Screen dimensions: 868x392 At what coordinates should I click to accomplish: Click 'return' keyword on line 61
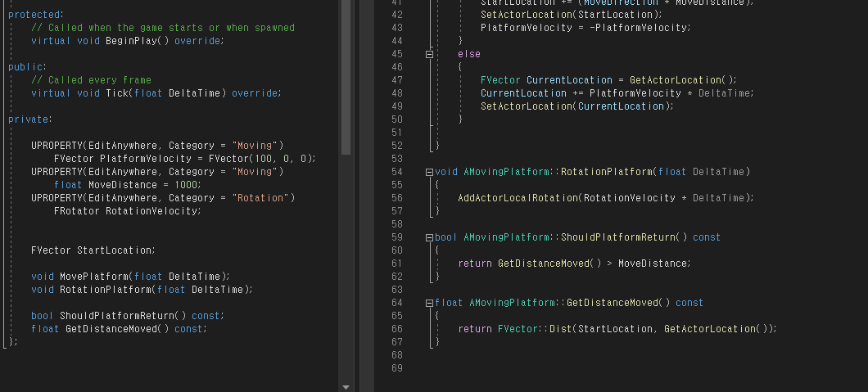pyautogui.click(x=475, y=264)
